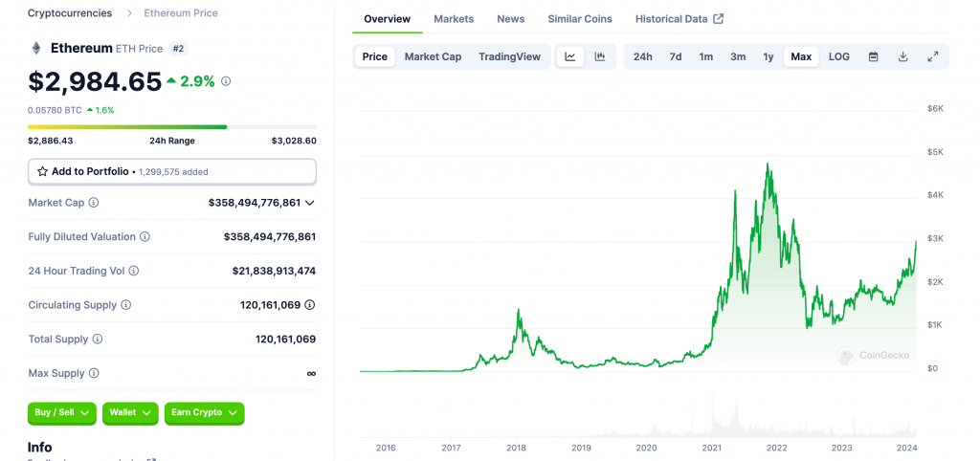Click the 2018 label on chart axis
This screenshot has height=461, width=980.
[516, 448]
